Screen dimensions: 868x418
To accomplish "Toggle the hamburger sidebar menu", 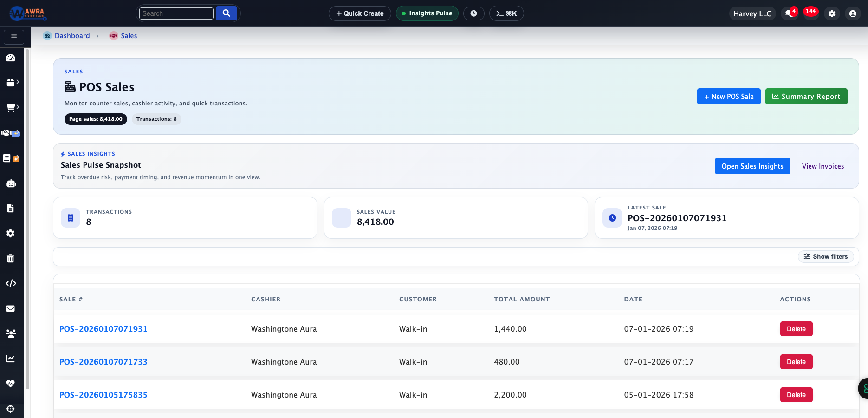I will [14, 37].
